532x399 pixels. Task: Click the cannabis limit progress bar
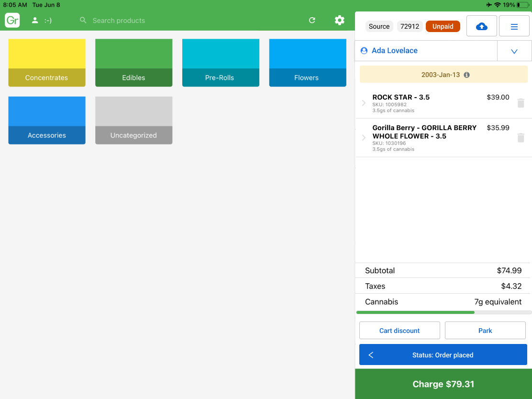443,312
